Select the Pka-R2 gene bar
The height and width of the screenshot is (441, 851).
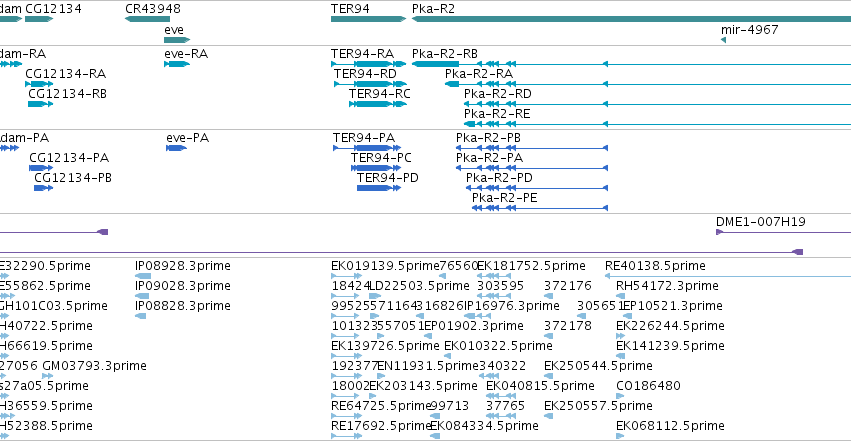(631, 19)
